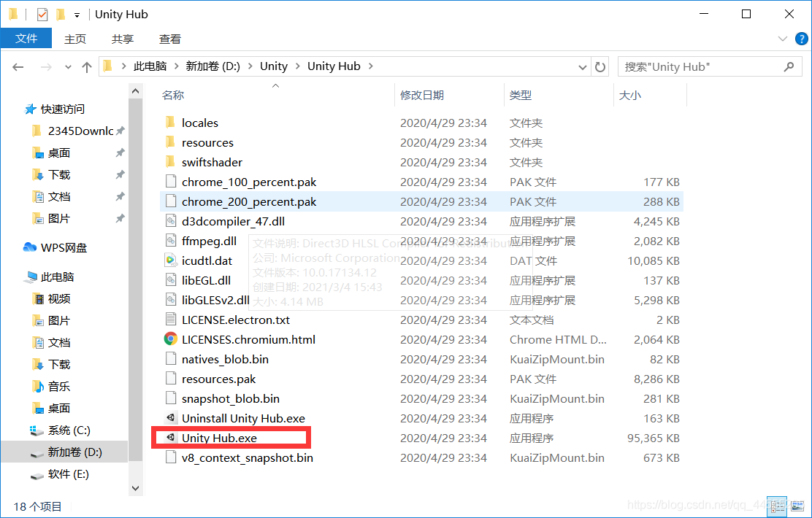Switch to large thumbnails view icon
This screenshot has height=518, width=812.
797,506
